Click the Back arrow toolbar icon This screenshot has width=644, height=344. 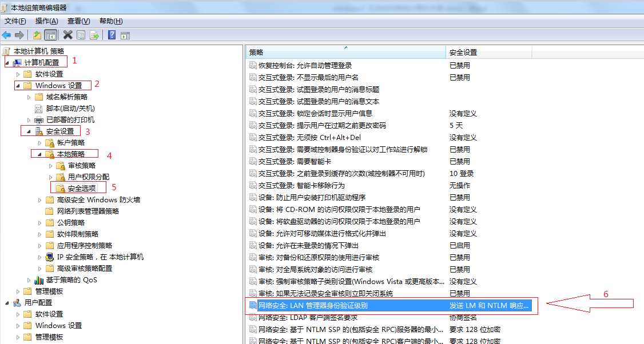[x=6, y=35]
